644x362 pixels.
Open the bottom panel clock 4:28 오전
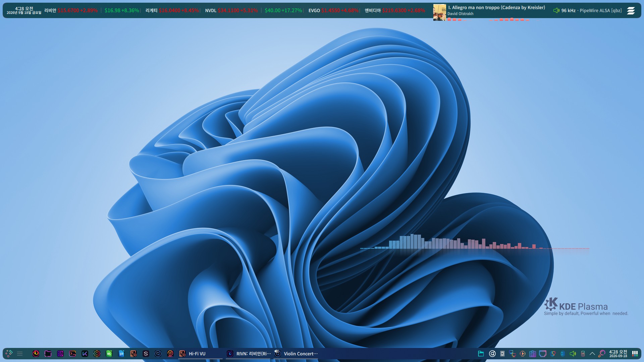[x=618, y=353]
